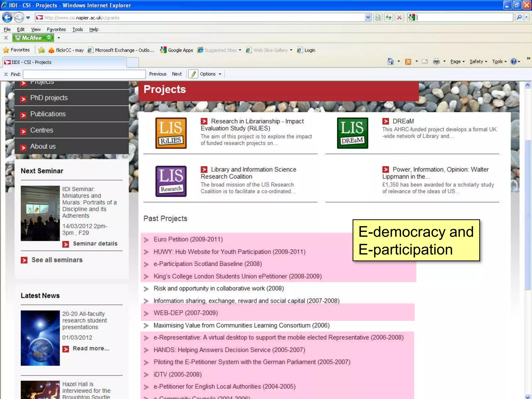Open Find bar Options dropdown
532x399 pixels.
[x=210, y=74]
